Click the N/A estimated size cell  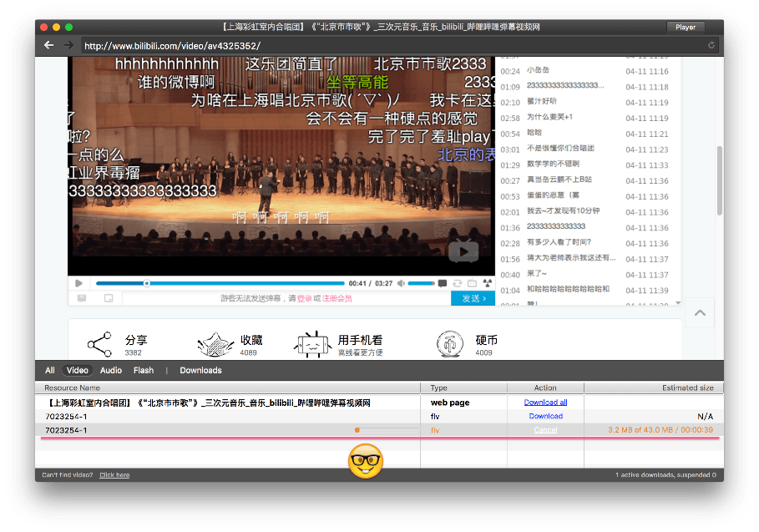tap(705, 416)
